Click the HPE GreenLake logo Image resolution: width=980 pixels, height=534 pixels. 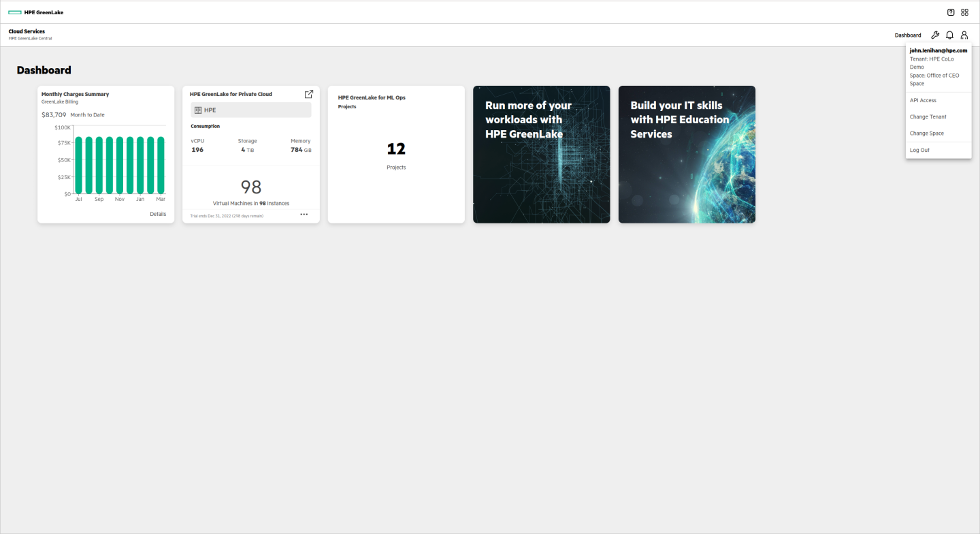(x=35, y=12)
